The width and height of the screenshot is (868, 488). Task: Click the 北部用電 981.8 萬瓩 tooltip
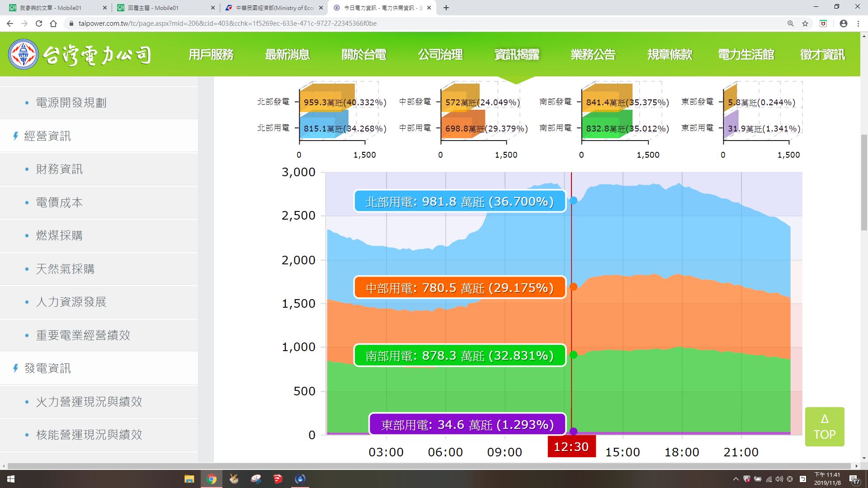[x=460, y=201]
